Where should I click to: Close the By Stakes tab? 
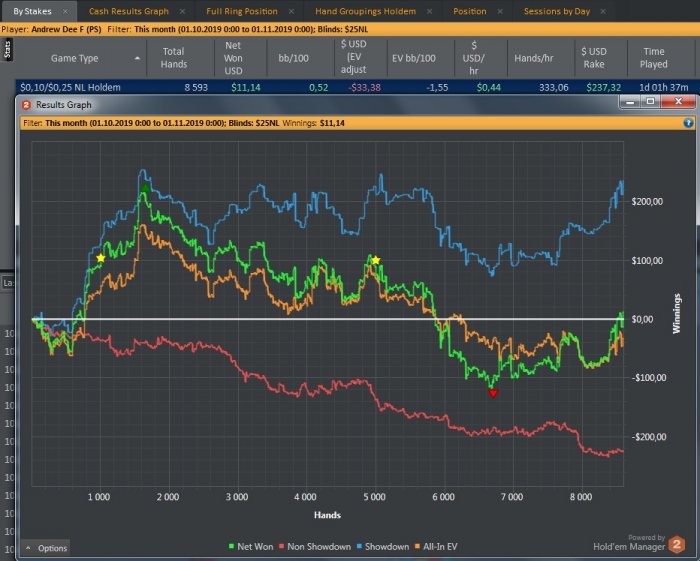(66, 11)
